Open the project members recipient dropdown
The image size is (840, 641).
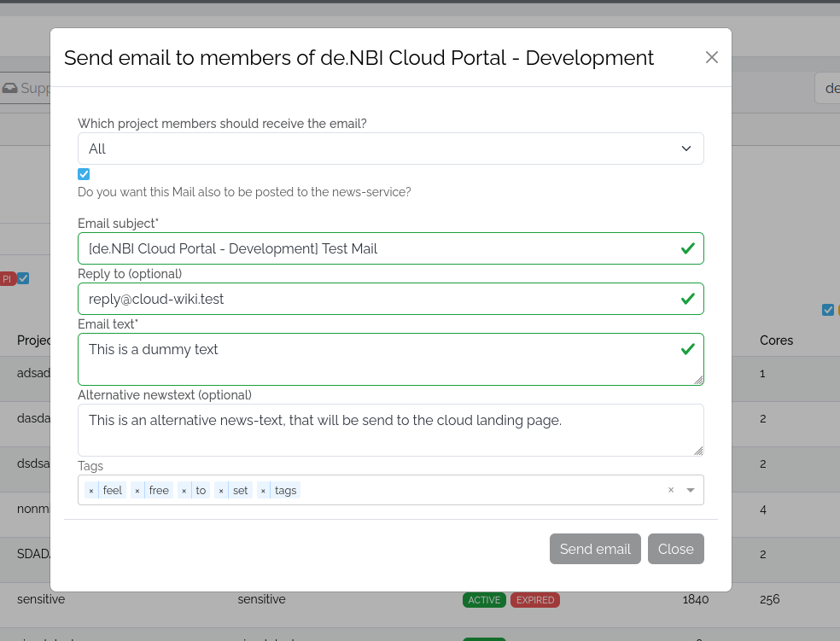390,149
